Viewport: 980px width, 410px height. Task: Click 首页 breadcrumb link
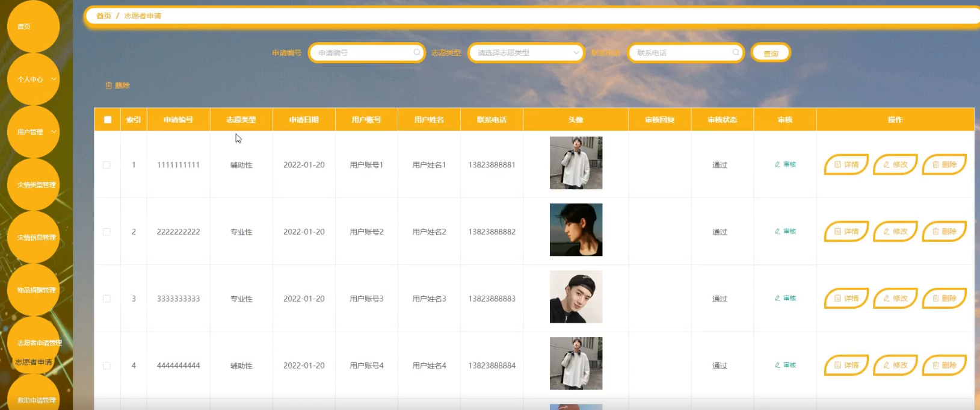(x=104, y=16)
